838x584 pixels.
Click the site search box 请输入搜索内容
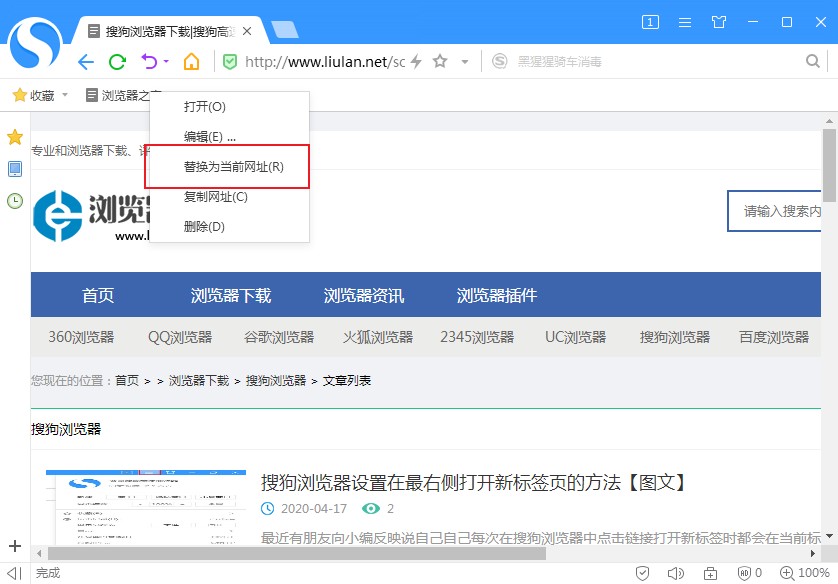pos(774,211)
